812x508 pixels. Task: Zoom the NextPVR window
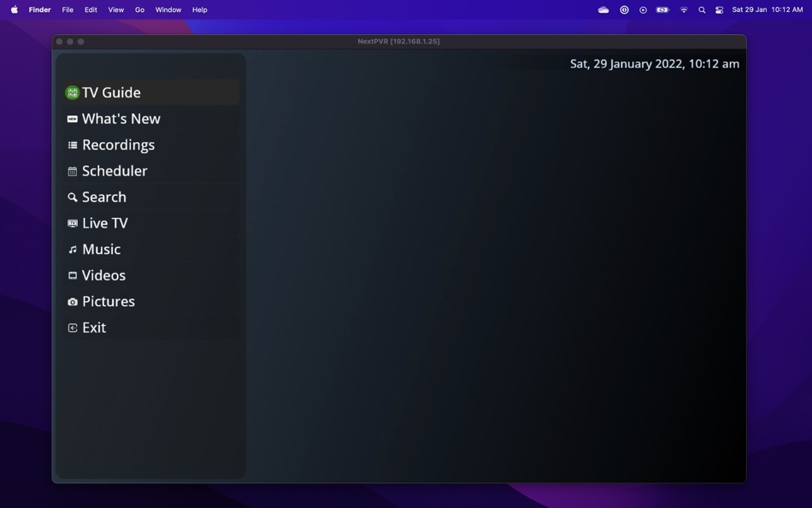(x=81, y=41)
